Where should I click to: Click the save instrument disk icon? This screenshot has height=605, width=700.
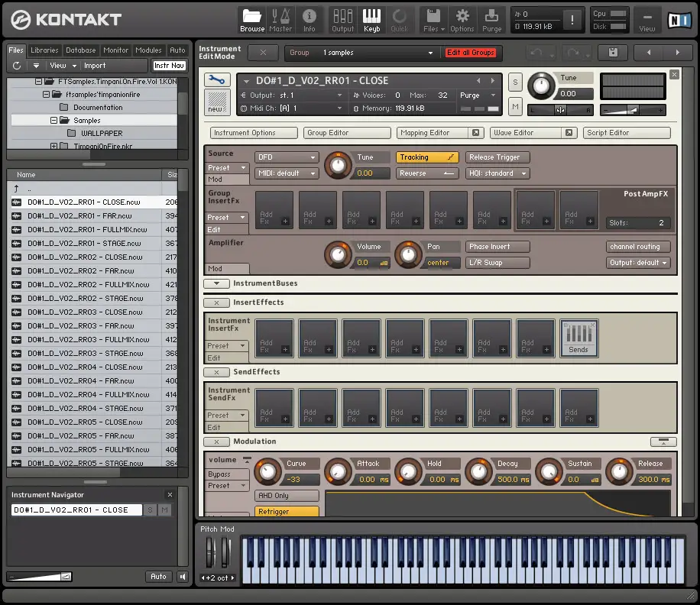click(613, 53)
